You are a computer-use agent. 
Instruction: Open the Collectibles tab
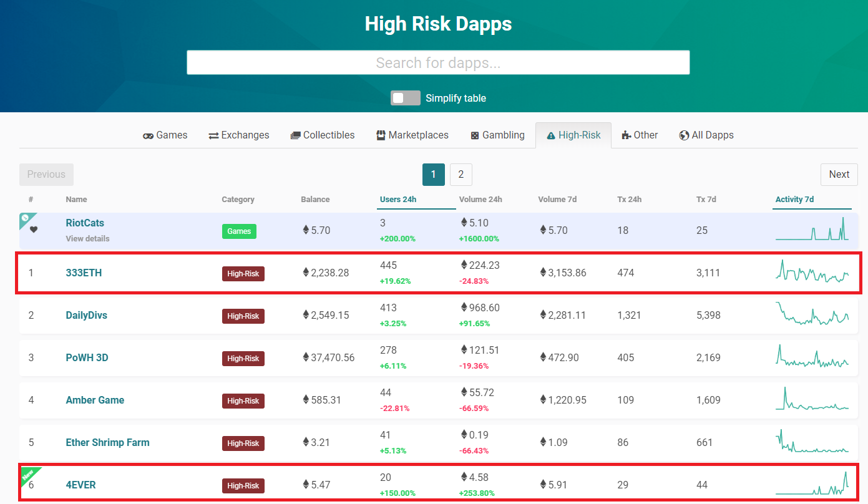point(323,135)
